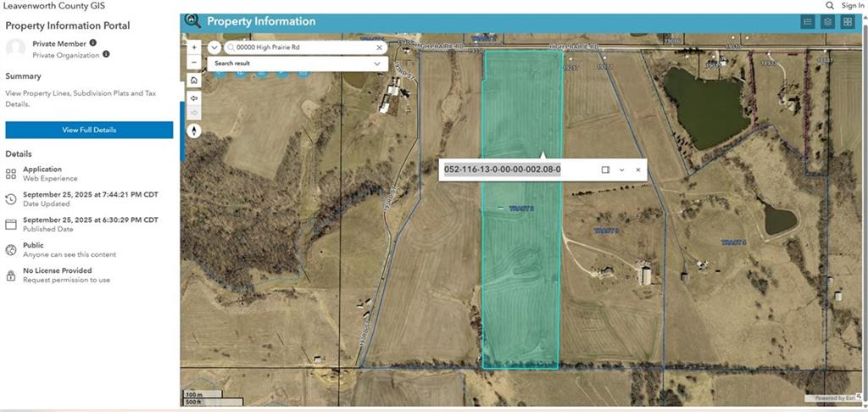Expand the Search result dropdown
This screenshot has height=412, width=868.
377,64
